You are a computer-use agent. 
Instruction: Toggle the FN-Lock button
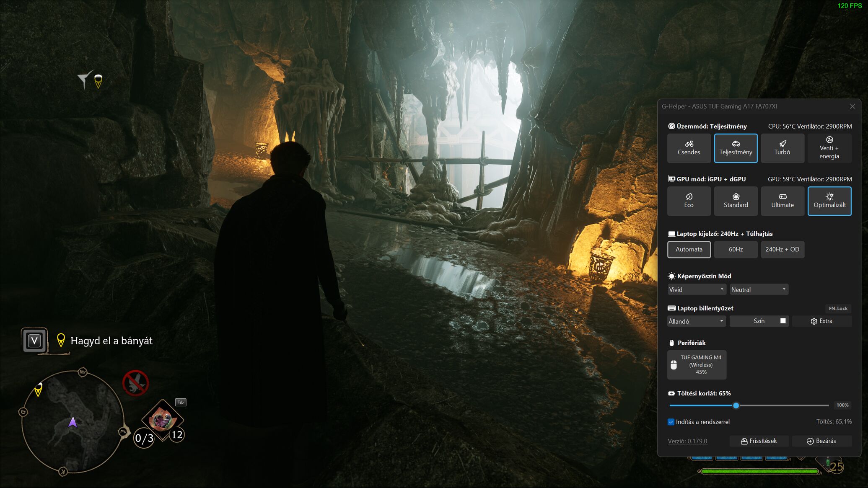[838, 308]
